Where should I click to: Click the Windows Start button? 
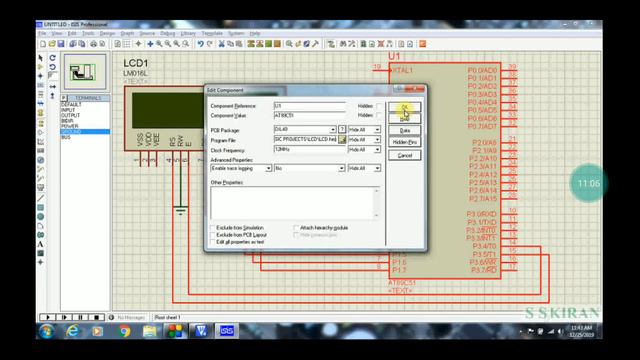pyautogui.click(x=47, y=331)
